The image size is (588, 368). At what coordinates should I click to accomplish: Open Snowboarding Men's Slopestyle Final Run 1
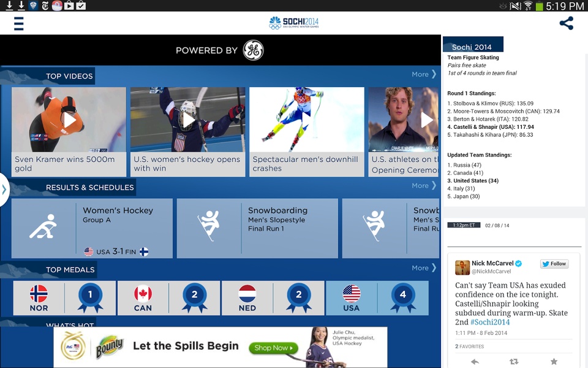(x=257, y=228)
